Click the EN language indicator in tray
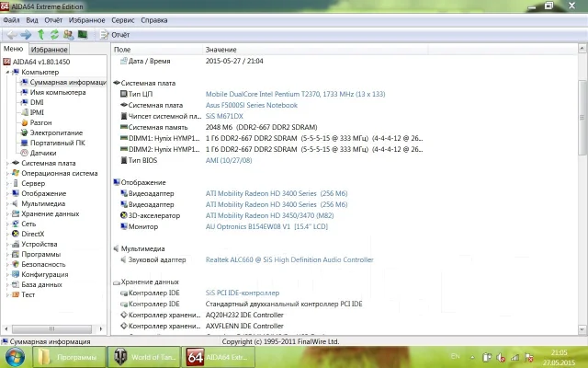This screenshot has height=368, width=588. [456, 356]
